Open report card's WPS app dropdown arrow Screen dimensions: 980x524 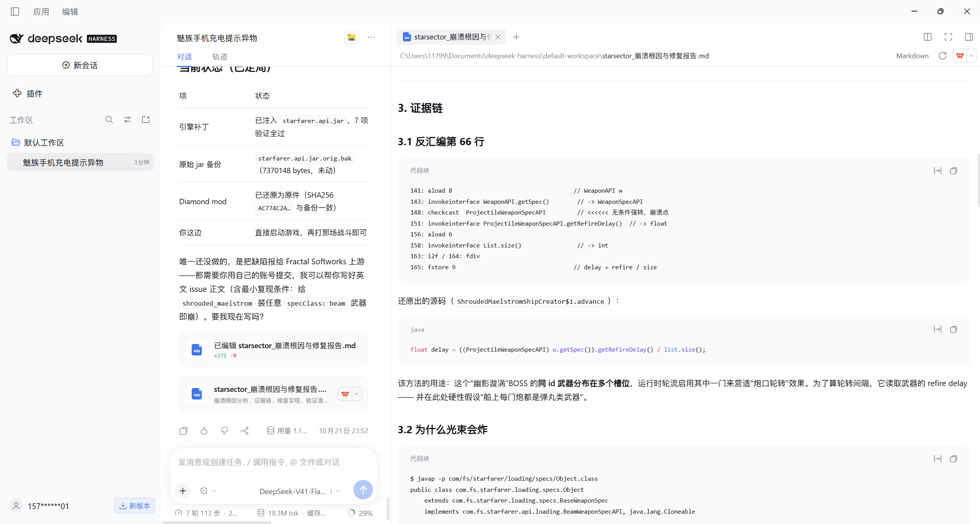click(x=357, y=394)
